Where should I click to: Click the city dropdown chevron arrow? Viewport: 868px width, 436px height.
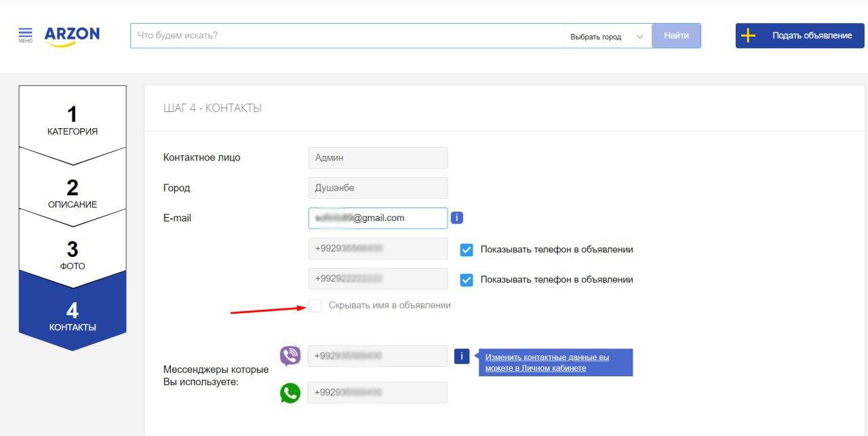tap(639, 37)
